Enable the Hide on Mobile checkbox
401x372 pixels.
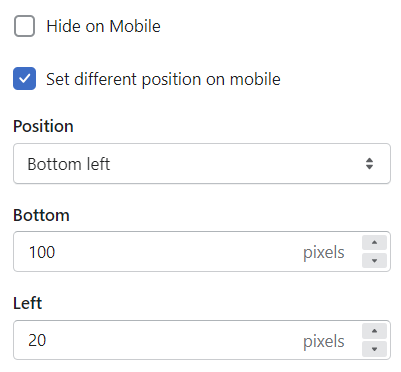tap(24, 26)
